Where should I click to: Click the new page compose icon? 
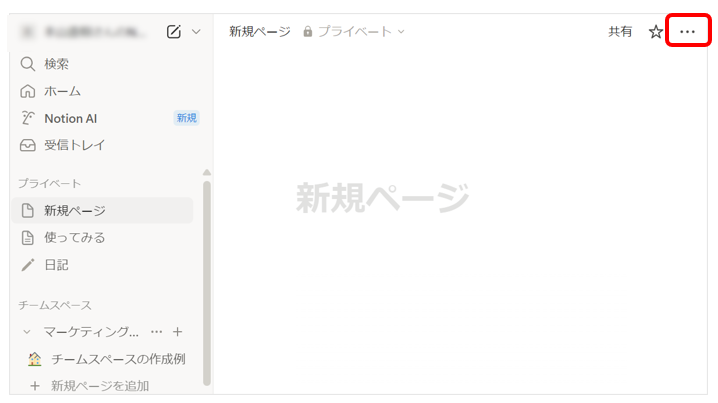pos(174,32)
